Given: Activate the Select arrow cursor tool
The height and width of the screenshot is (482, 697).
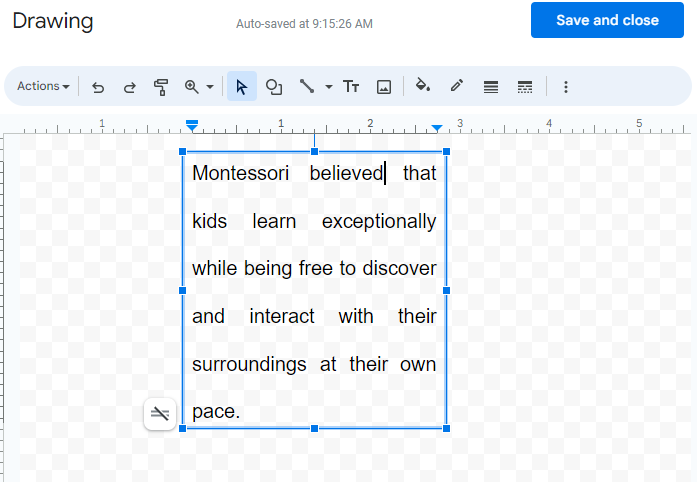Looking at the screenshot, I should coord(242,86).
